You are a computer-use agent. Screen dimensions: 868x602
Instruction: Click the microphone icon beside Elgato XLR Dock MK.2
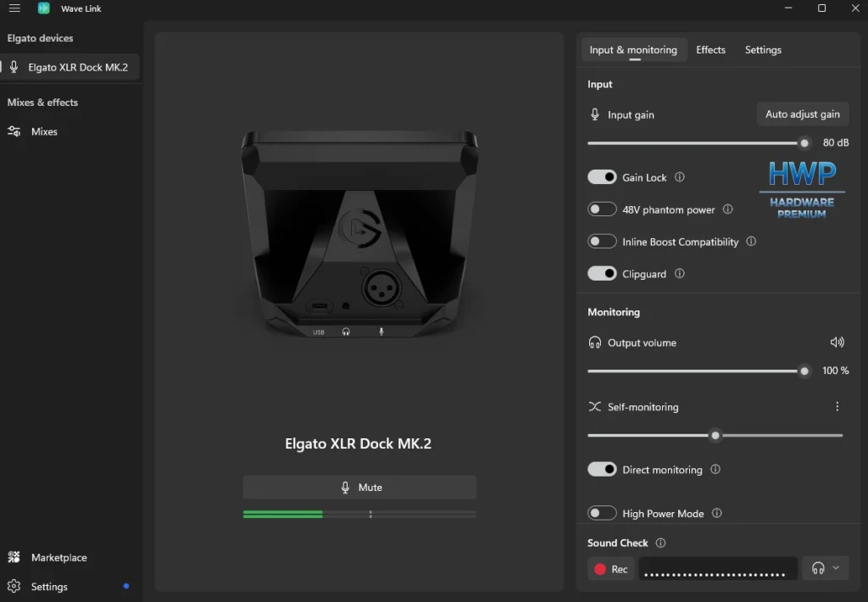click(x=14, y=67)
